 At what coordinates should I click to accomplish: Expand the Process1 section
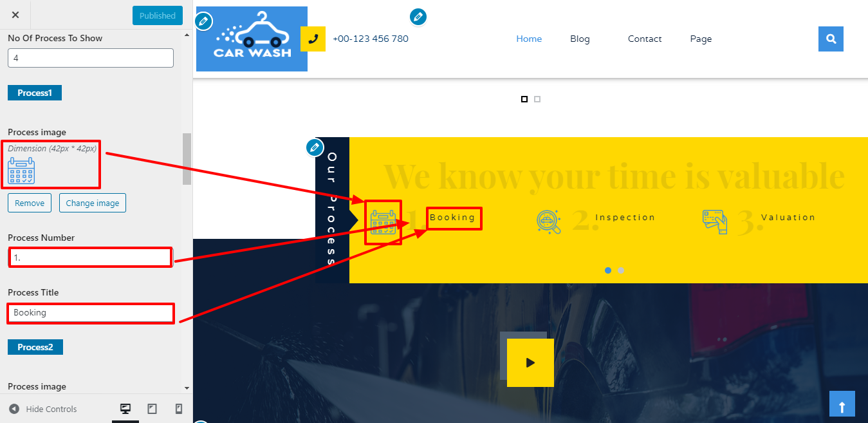[34, 92]
